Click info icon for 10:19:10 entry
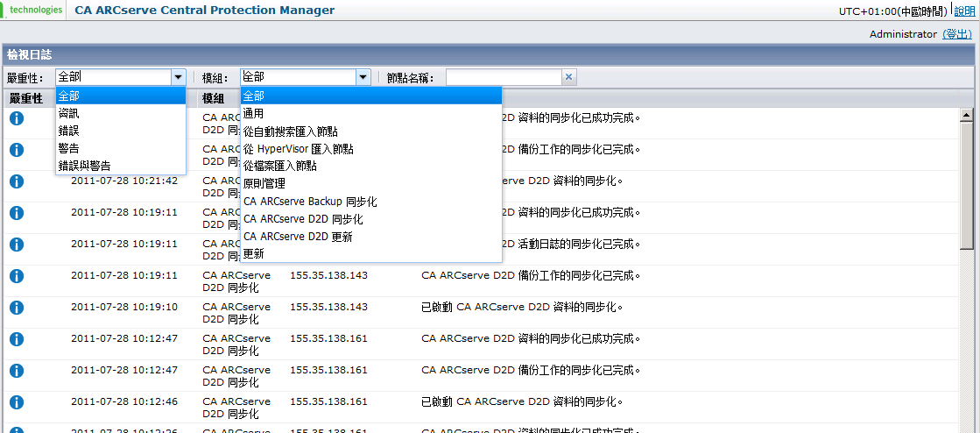 [17, 308]
